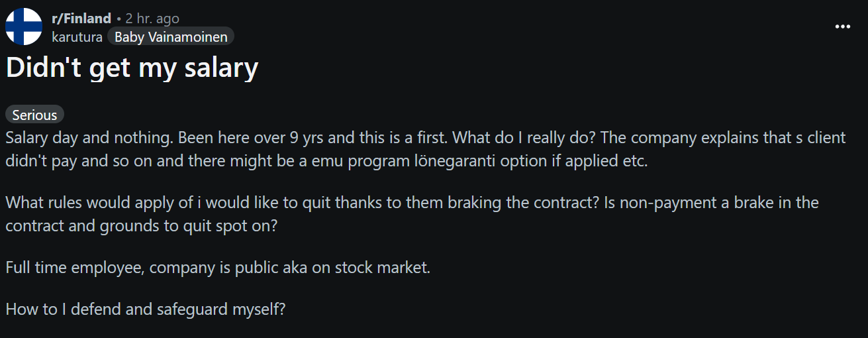Click "The company explains" phrase
This screenshot has width=868, height=338.
click(x=675, y=138)
